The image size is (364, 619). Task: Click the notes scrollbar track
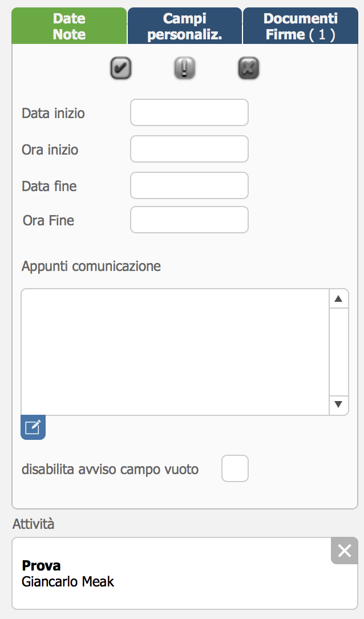338,352
